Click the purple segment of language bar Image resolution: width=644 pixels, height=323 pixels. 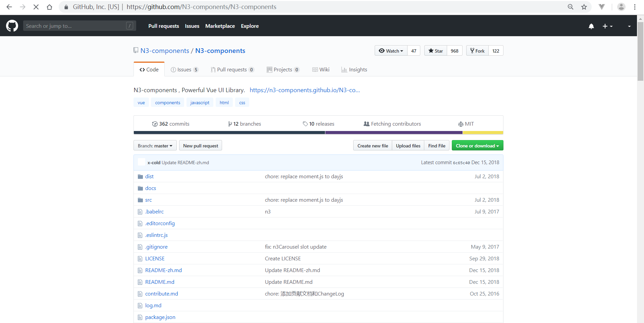tap(394, 133)
